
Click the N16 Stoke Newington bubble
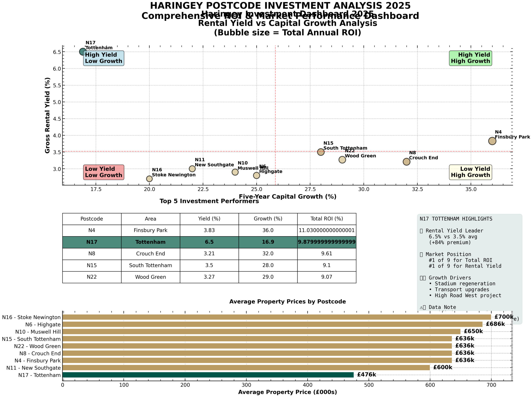149,178
